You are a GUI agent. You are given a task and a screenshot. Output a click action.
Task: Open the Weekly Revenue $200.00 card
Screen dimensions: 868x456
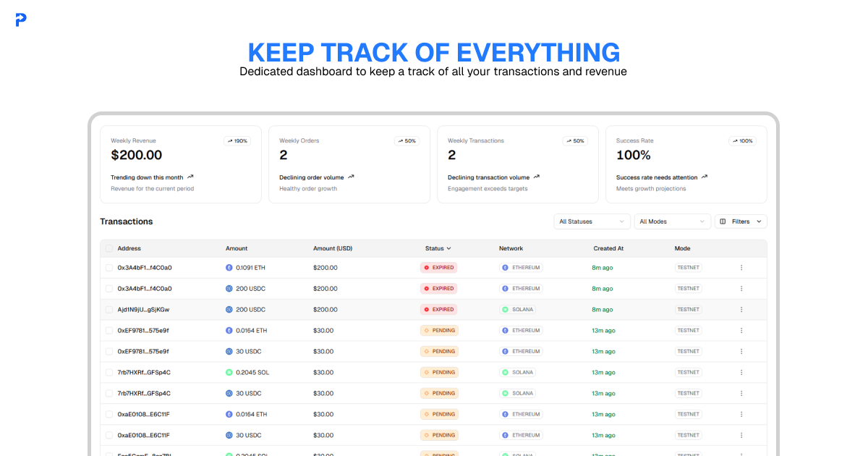181,164
